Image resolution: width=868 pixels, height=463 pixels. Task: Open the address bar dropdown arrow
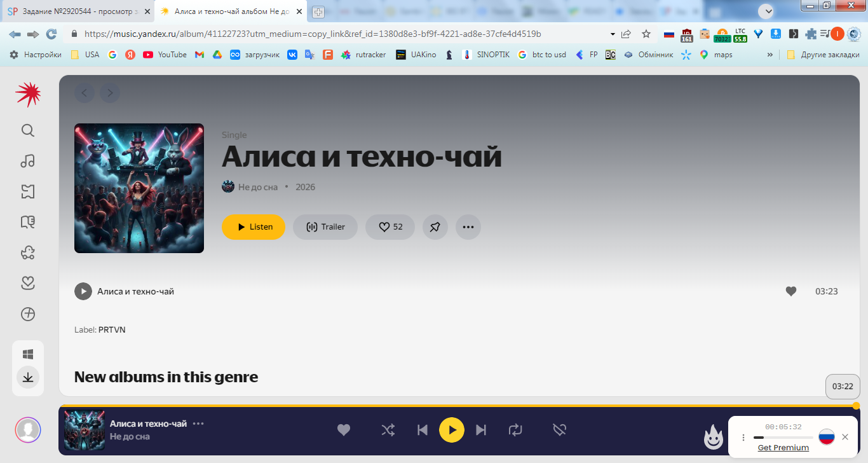[613, 34]
